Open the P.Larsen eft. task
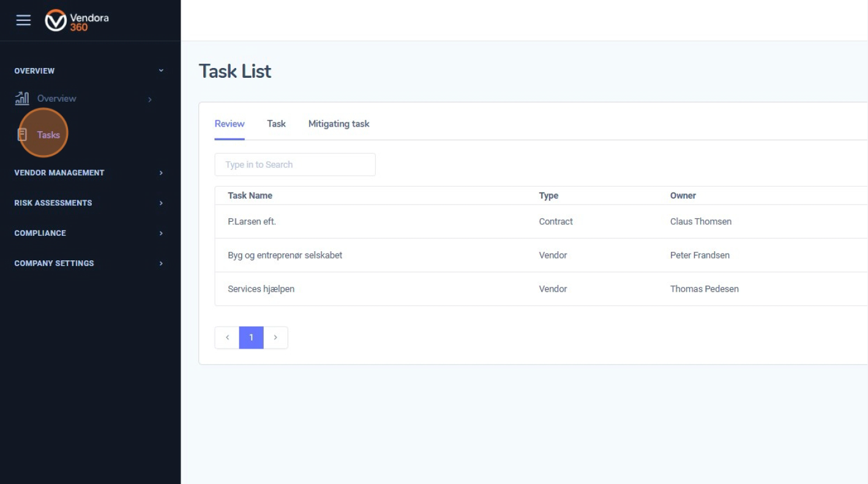868x484 pixels. point(252,221)
